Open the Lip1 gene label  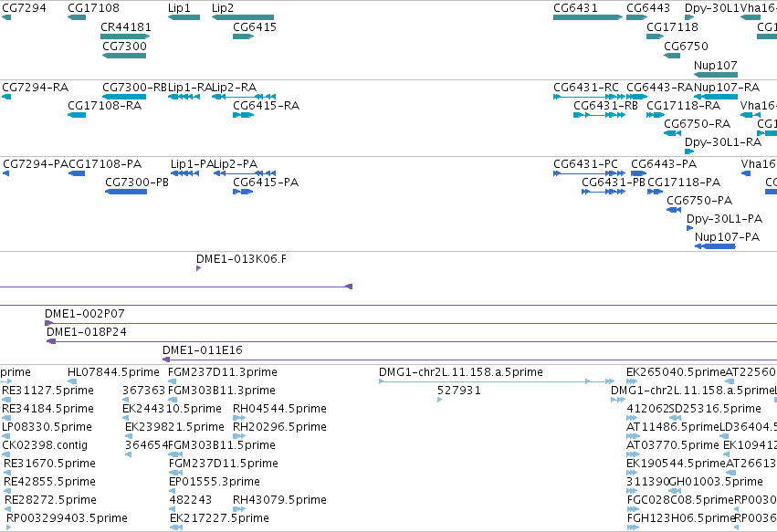[x=179, y=8]
